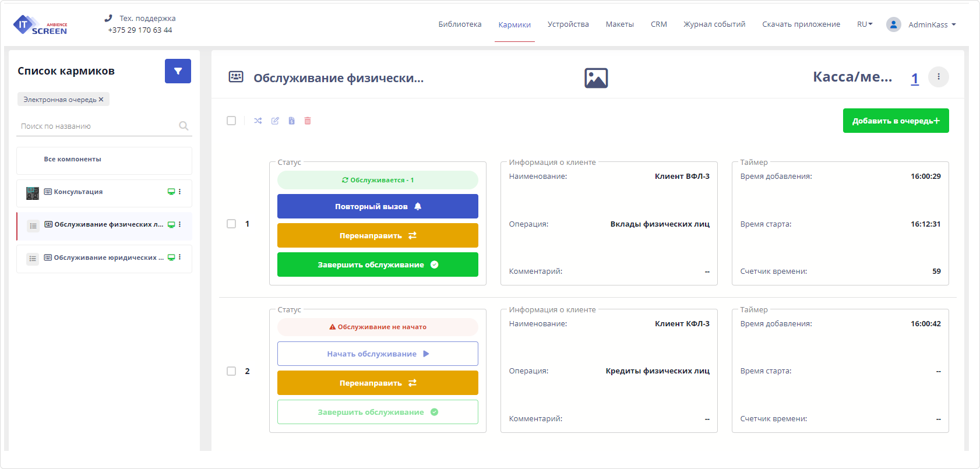Image resolution: width=980 pixels, height=469 pixels.
Task: Click the shuffle queue icon
Action: (258, 121)
